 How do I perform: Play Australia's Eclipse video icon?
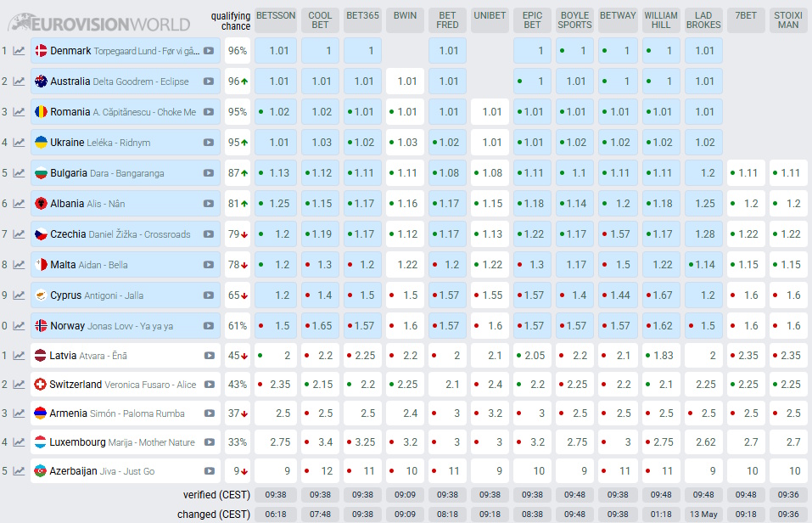point(209,82)
